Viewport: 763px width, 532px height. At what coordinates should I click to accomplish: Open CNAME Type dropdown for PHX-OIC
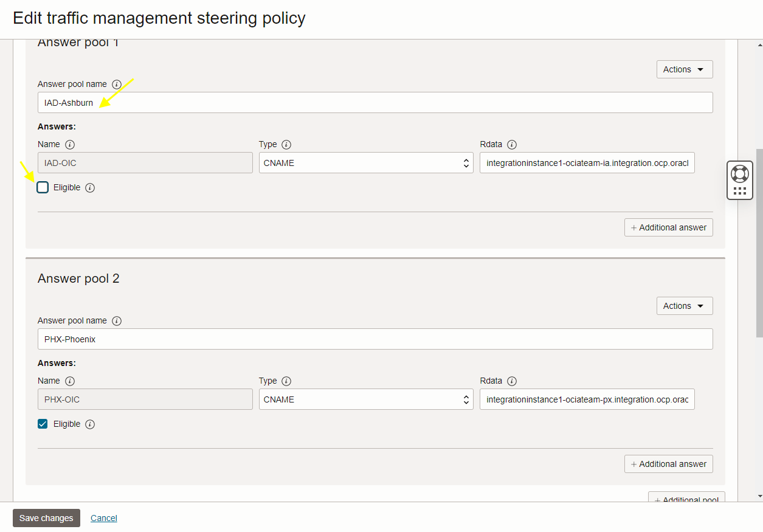[366, 399]
